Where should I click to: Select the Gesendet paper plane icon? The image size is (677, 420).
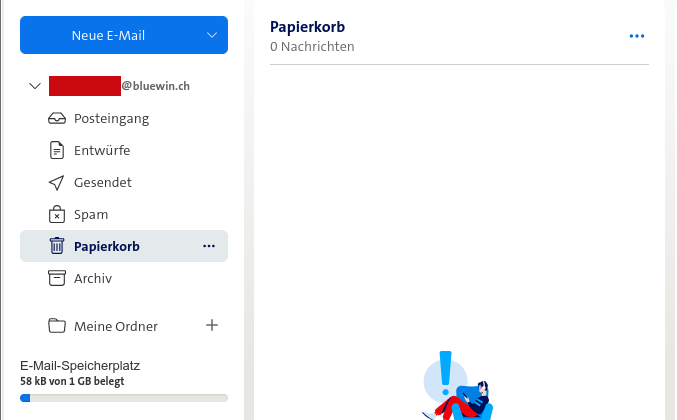click(57, 182)
